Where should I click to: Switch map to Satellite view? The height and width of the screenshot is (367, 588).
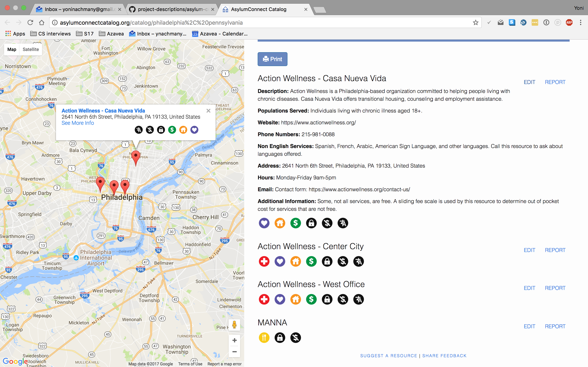[31, 49]
